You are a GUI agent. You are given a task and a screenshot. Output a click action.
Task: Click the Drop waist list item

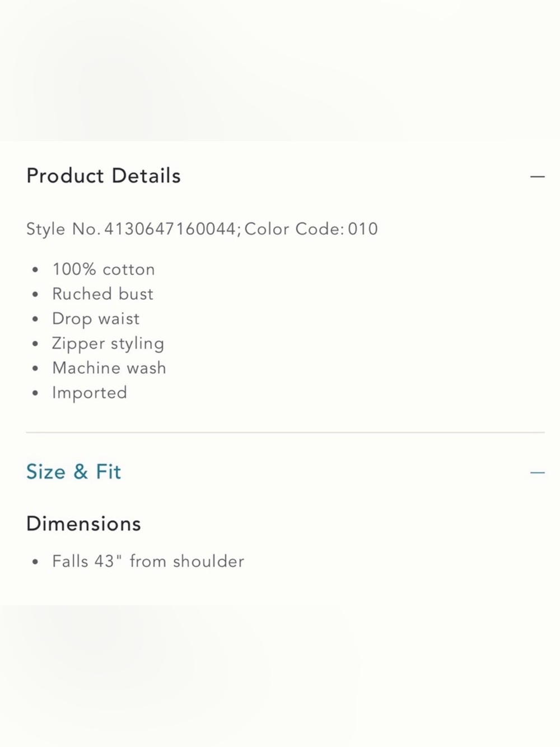click(96, 319)
